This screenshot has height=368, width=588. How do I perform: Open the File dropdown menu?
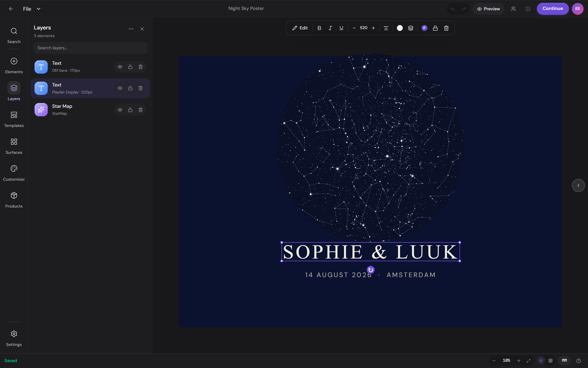pyautogui.click(x=32, y=9)
